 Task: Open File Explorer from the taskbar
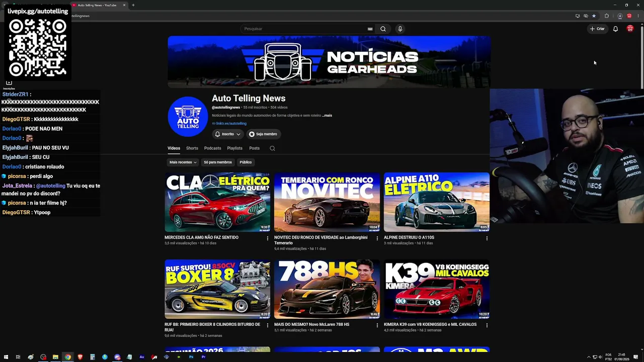(55, 357)
